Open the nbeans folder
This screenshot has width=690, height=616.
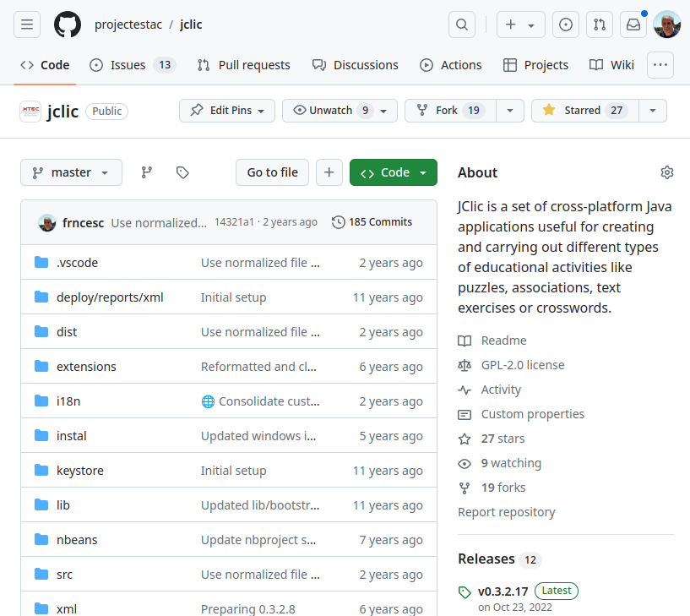pyautogui.click(x=77, y=540)
